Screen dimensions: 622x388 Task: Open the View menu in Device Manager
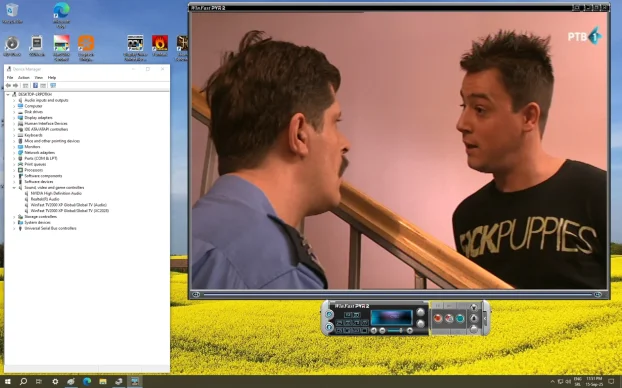[x=38, y=77]
